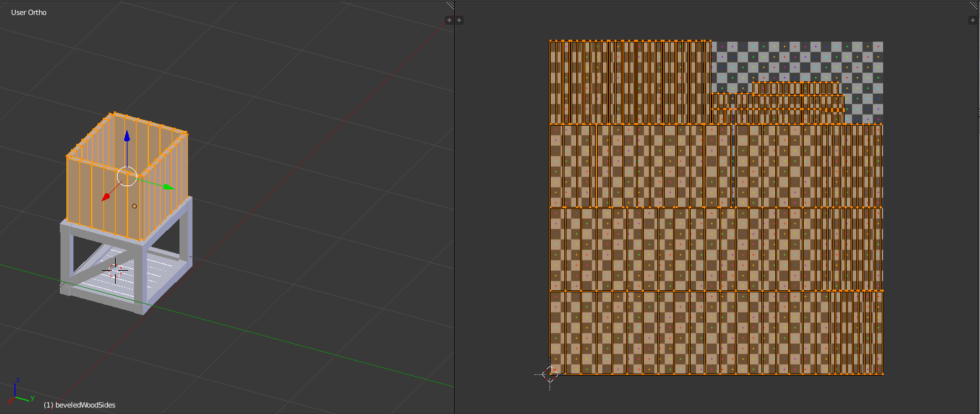980x414 pixels.
Task: Click the red X-axis manipulator arrow
Action: coord(105,197)
